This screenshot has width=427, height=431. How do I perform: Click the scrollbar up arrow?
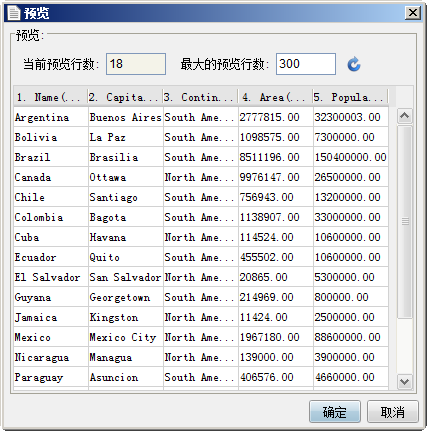point(405,116)
